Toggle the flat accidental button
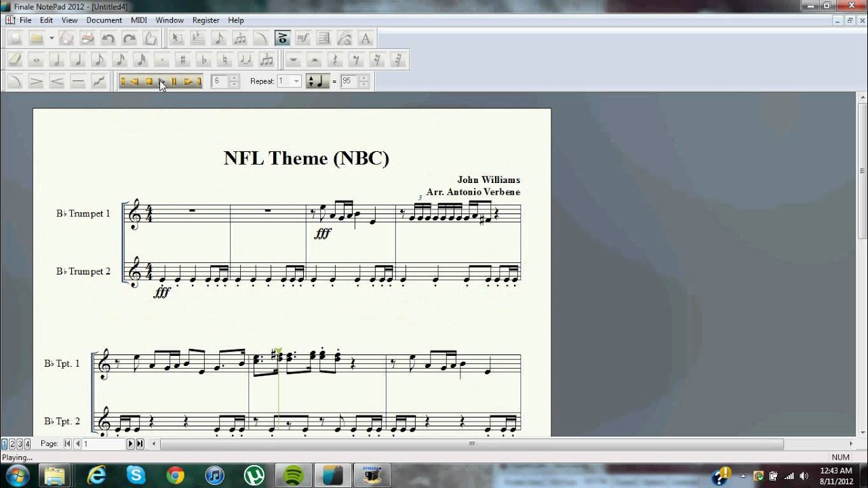The height and width of the screenshot is (488, 868). (204, 60)
